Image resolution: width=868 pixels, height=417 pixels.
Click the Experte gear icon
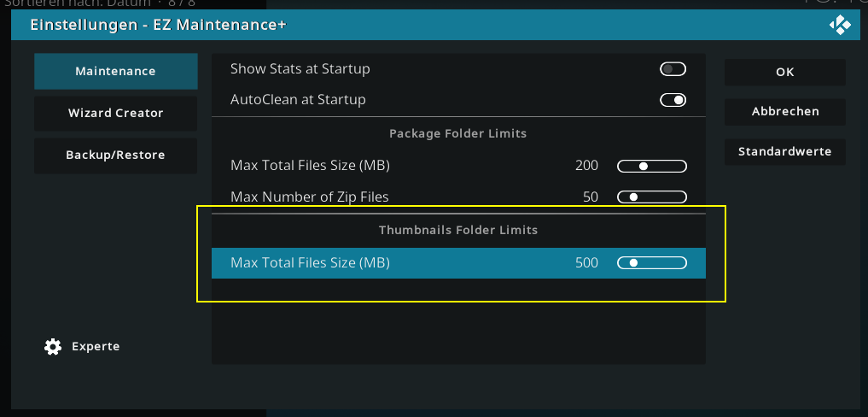point(53,347)
